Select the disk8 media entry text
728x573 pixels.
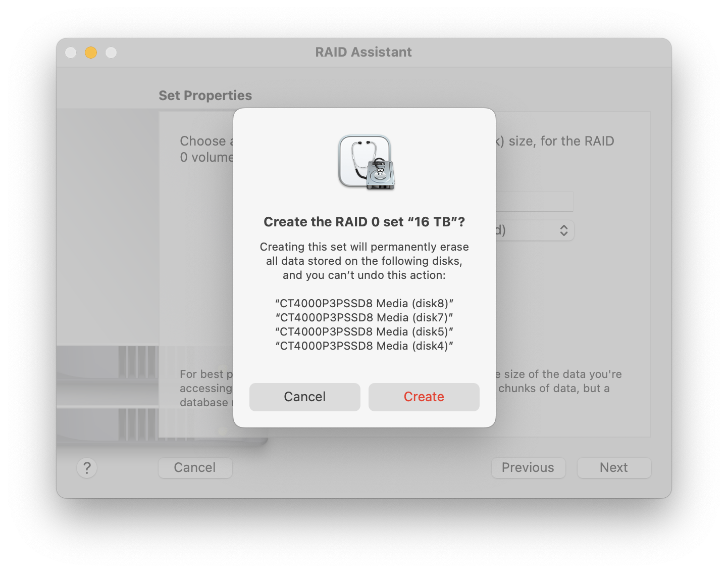365,303
